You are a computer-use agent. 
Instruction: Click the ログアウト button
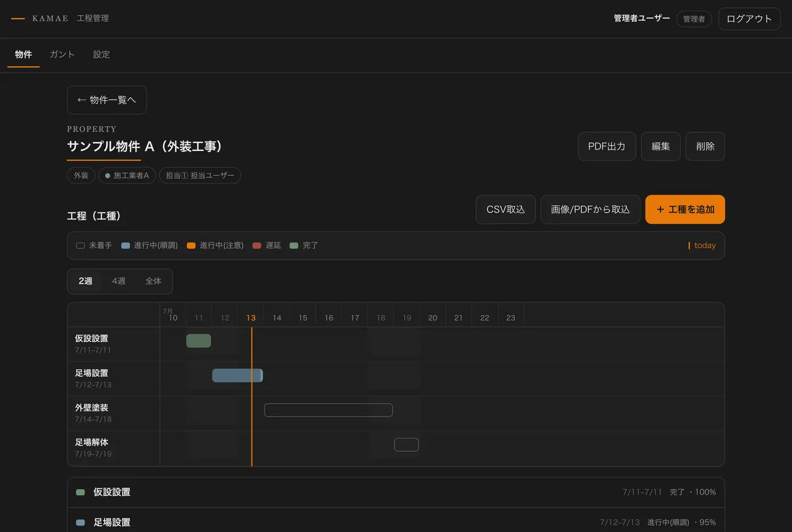click(x=749, y=19)
